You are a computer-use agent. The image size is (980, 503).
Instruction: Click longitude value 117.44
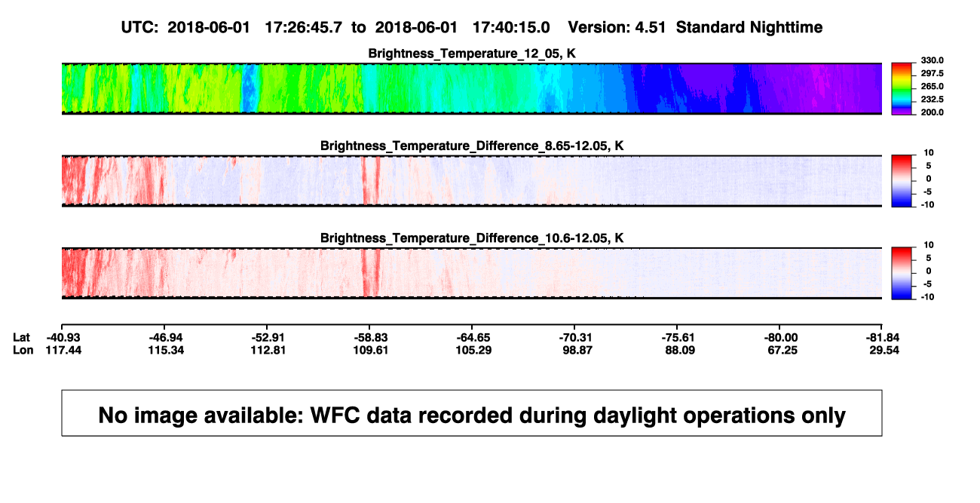point(63,350)
